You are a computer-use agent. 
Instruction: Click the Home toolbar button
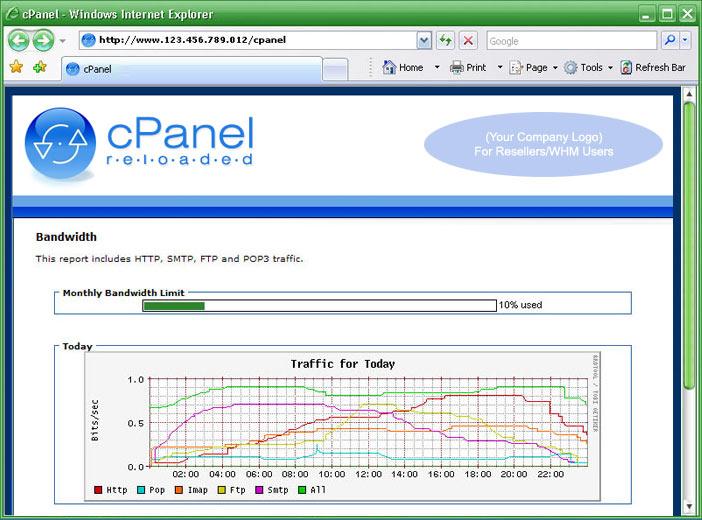403,68
